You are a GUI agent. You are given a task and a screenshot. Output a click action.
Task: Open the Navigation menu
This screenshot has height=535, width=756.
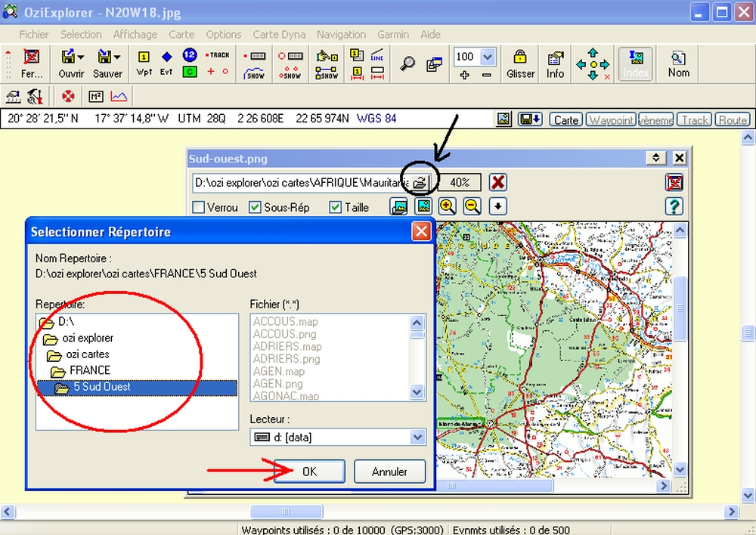(341, 34)
